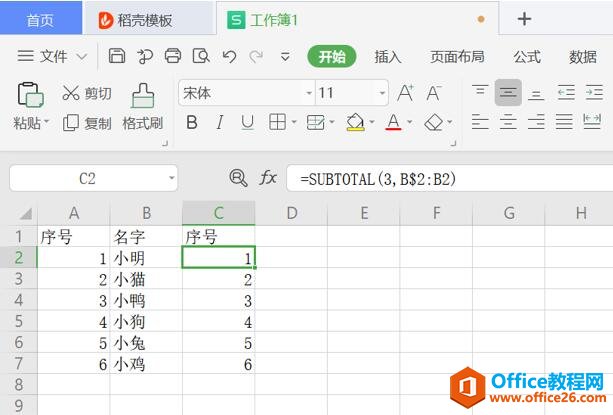Select column C header

(x=219, y=213)
